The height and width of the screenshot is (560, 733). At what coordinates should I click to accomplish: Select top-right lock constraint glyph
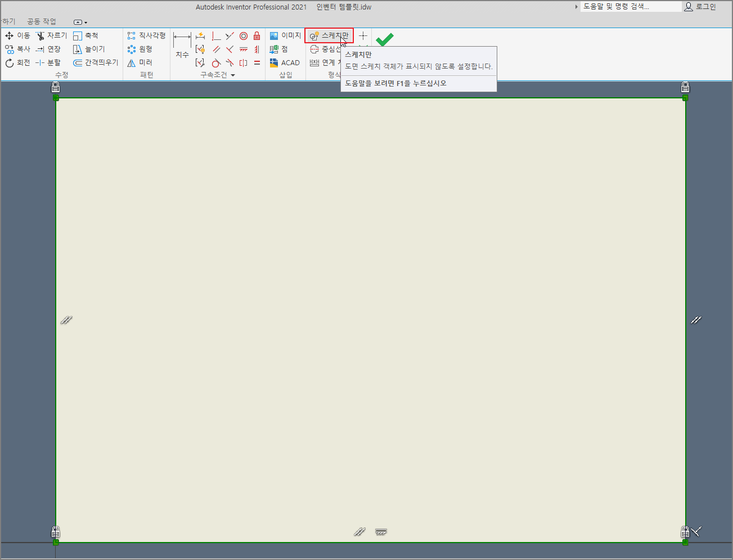685,87
